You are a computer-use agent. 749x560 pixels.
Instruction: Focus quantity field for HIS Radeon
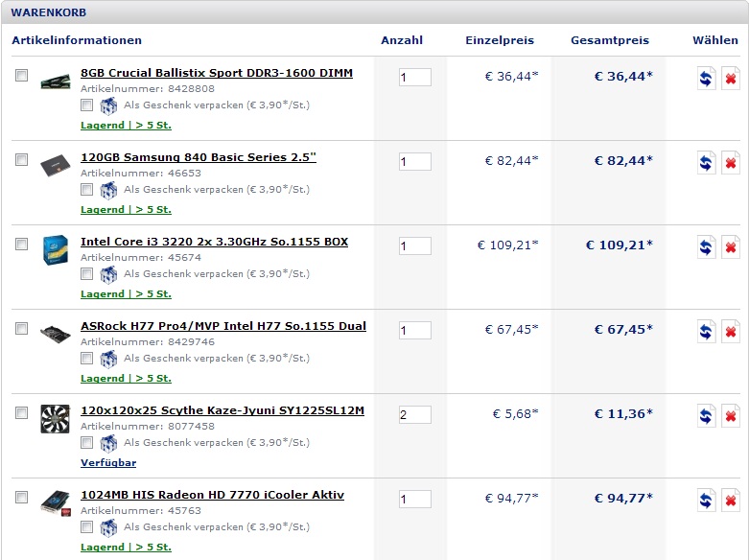(x=415, y=500)
